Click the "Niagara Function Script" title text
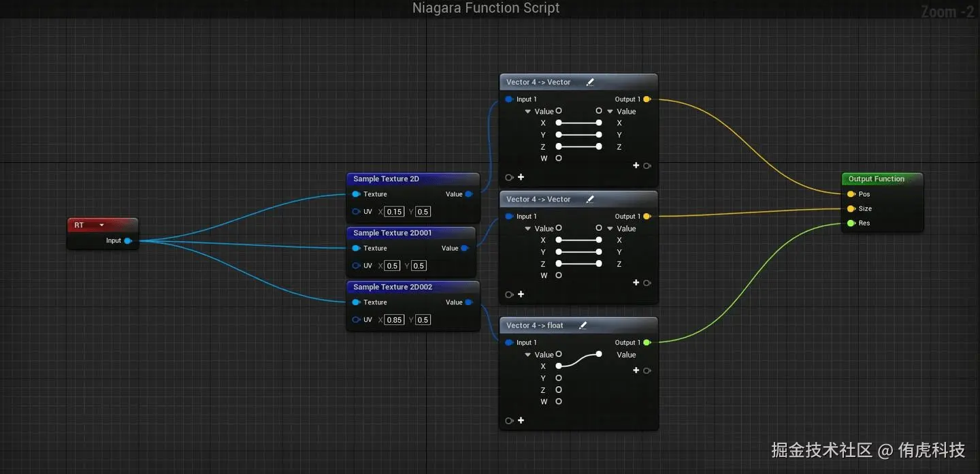Screen dimensions: 980x474 point(486,8)
